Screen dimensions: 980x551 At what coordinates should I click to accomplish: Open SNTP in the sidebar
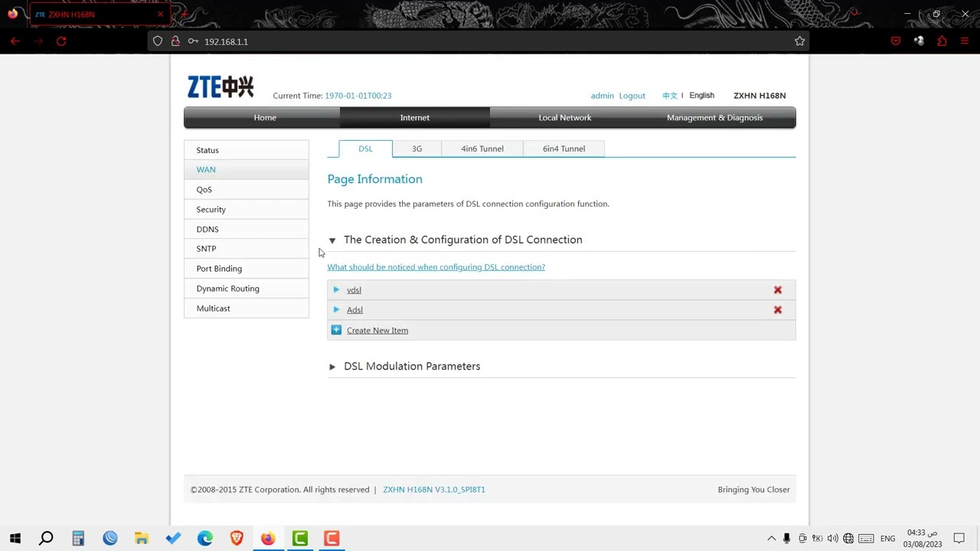coord(247,249)
